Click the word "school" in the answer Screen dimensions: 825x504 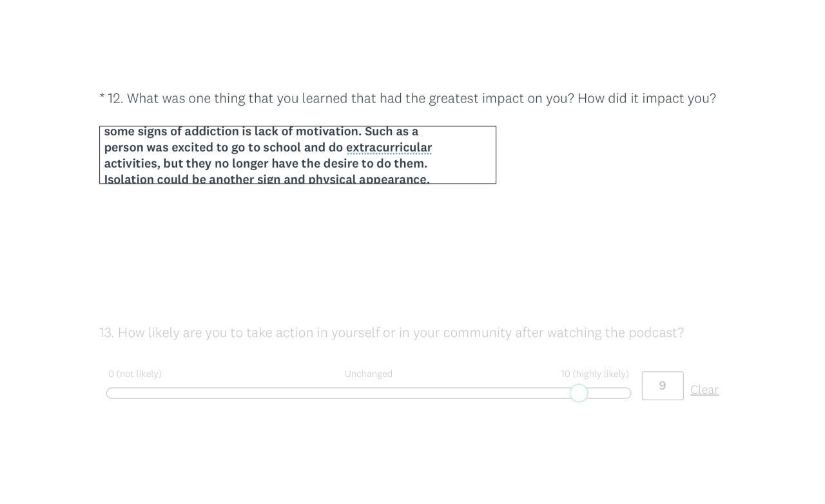click(282, 148)
